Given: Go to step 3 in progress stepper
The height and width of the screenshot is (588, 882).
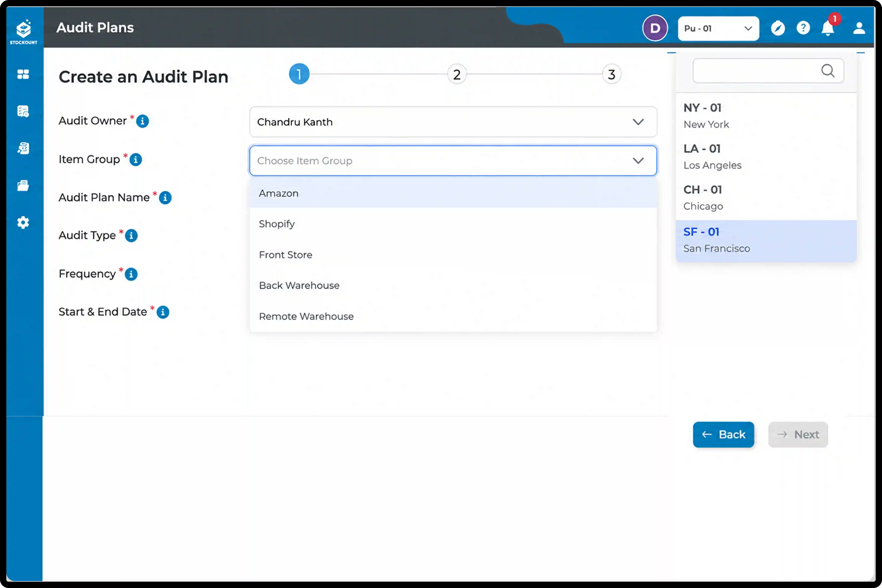Looking at the screenshot, I should point(612,74).
